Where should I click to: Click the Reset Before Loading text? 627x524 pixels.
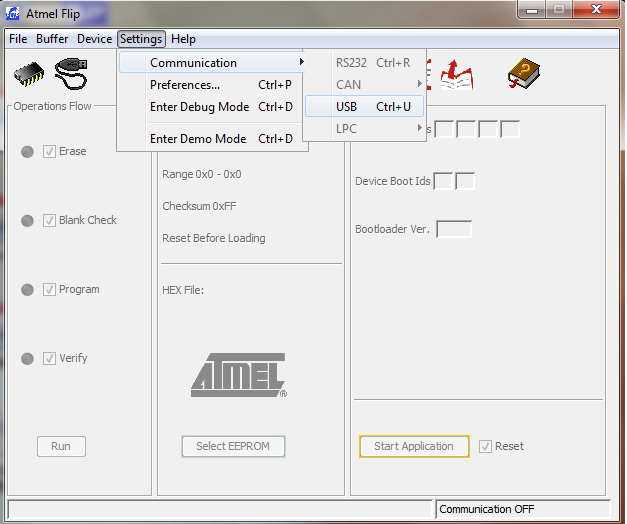coord(214,238)
